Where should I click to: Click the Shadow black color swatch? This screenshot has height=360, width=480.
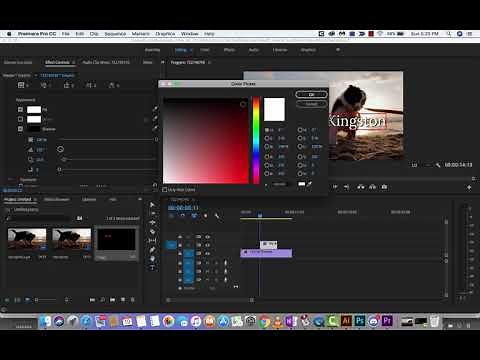(x=34, y=129)
